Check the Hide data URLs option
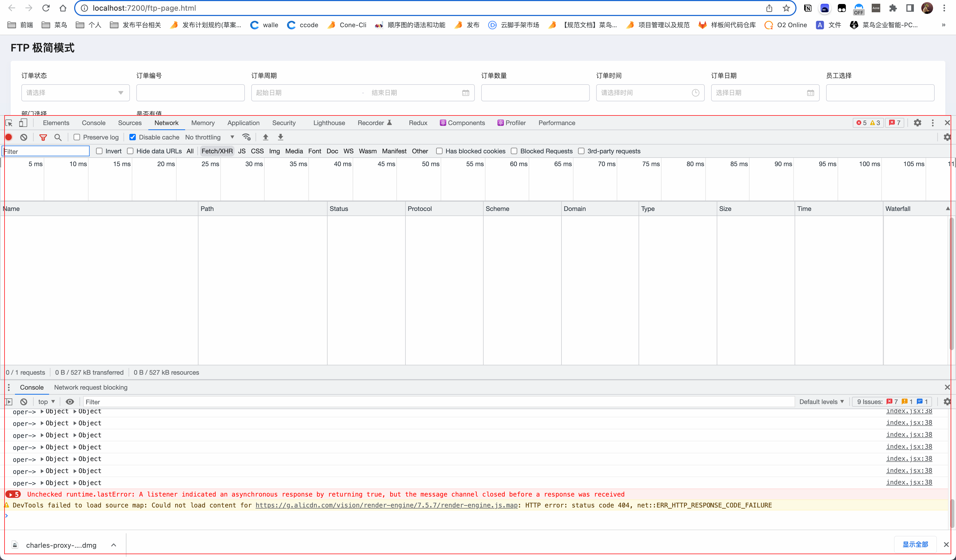The image size is (956, 560). click(130, 151)
